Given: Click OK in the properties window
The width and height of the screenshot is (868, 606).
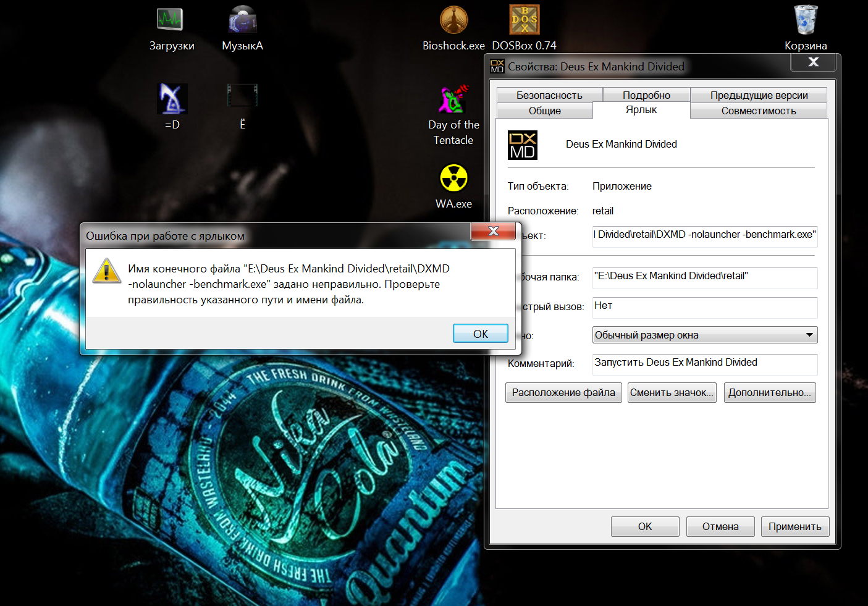Looking at the screenshot, I should click(x=645, y=526).
